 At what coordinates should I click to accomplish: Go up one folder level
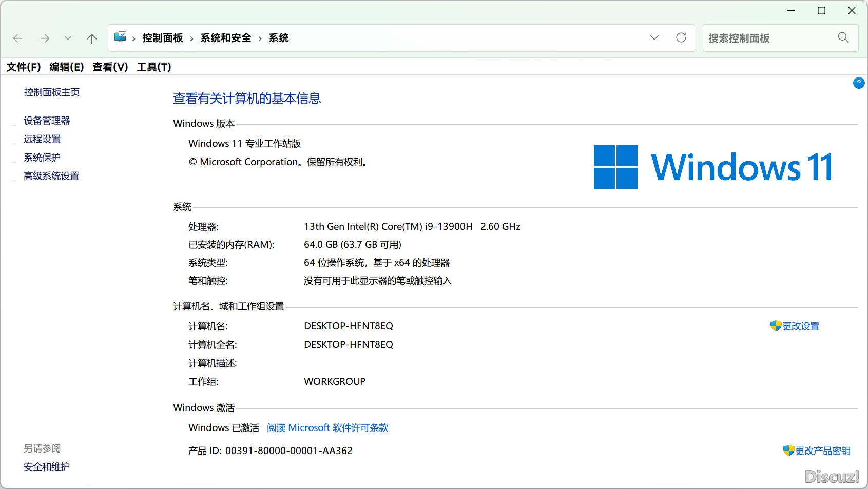92,38
